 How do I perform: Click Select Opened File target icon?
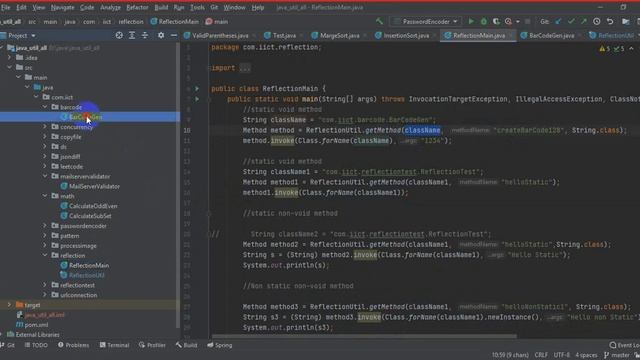pos(119,36)
